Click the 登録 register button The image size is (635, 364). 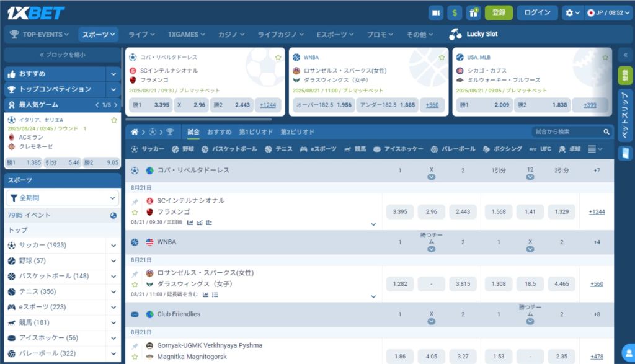click(499, 12)
